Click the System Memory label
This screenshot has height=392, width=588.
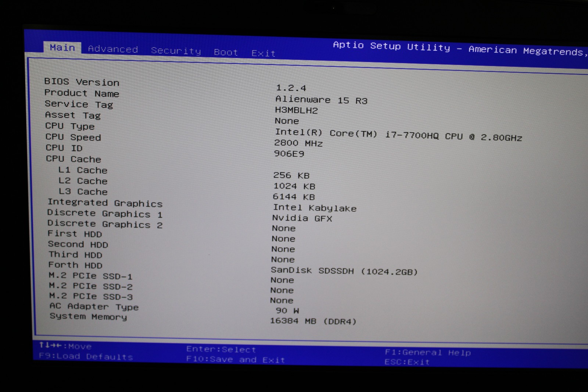(x=88, y=316)
